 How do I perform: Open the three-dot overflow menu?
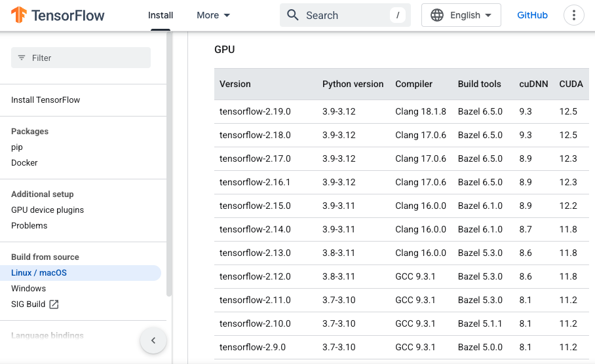(573, 15)
